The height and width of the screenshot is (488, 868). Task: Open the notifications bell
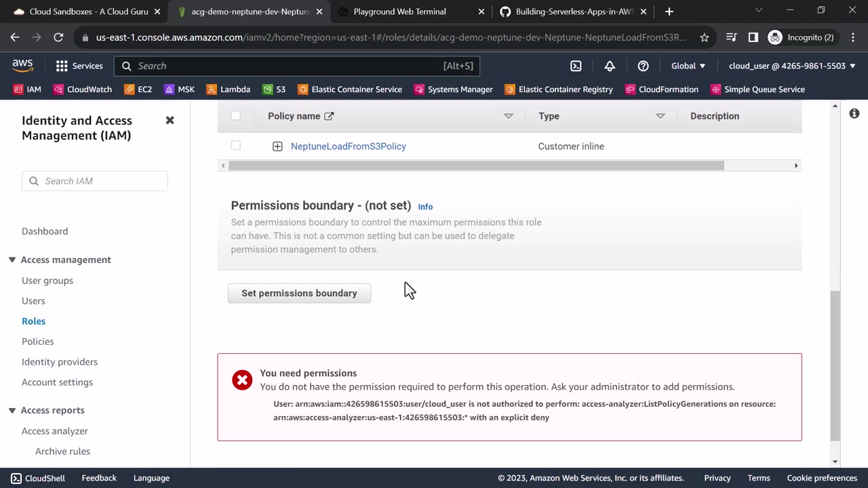[x=610, y=66]
